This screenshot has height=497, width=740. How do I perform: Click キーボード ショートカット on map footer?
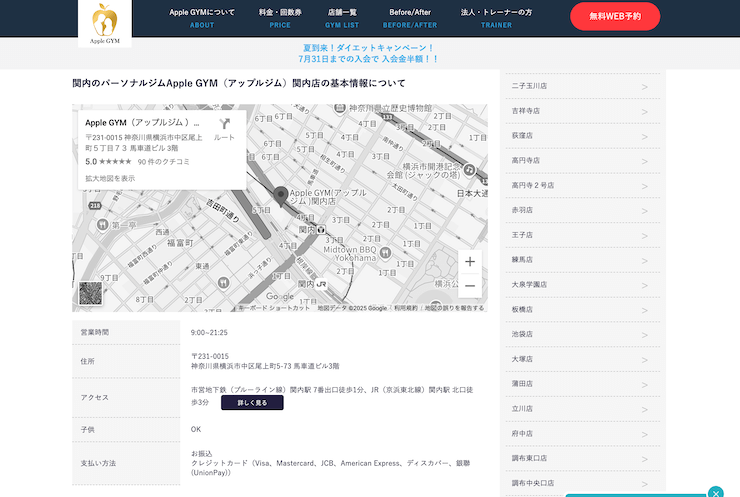[x=274, y=308]
